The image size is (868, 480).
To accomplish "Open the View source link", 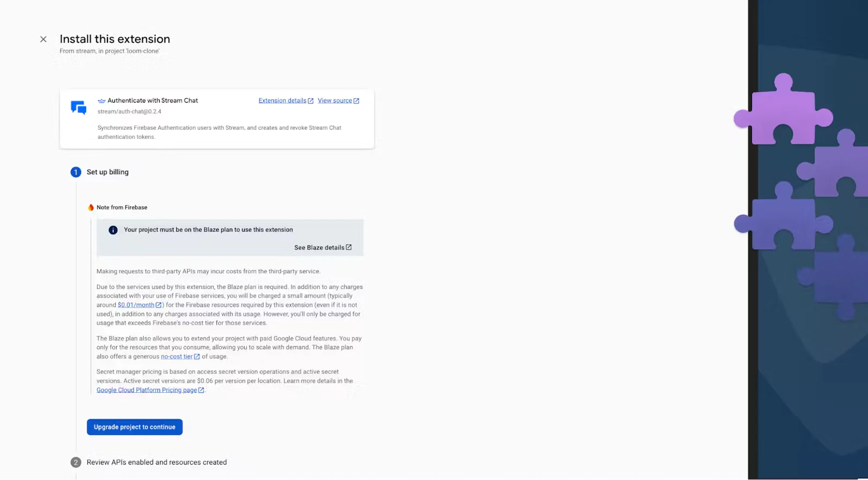I will [x=335, y=101].
